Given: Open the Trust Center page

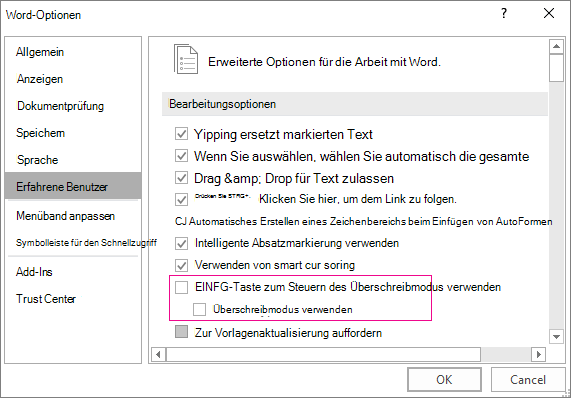Looking at the screenshot, I should click(46, 299).
